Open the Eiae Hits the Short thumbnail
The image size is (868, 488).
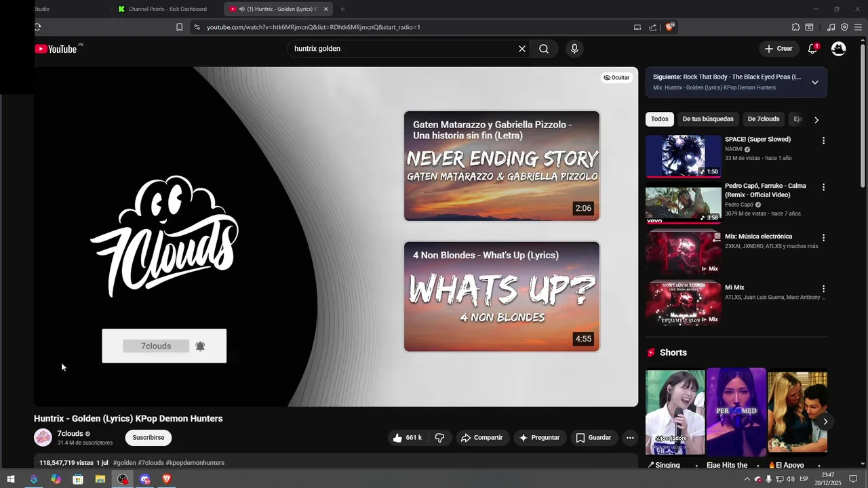[736, 411]
